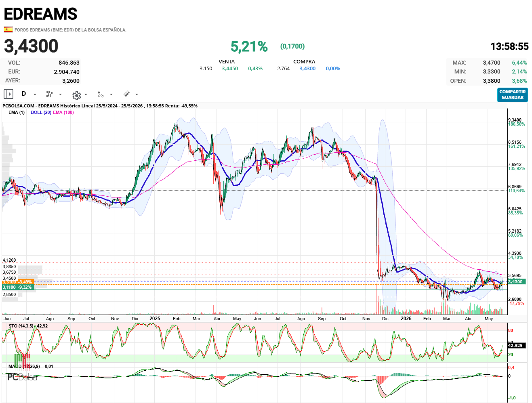This screenshot has width=532, height=403.
Task: Click the VENTA volume 3.150
Action: [x=206, y=69]
